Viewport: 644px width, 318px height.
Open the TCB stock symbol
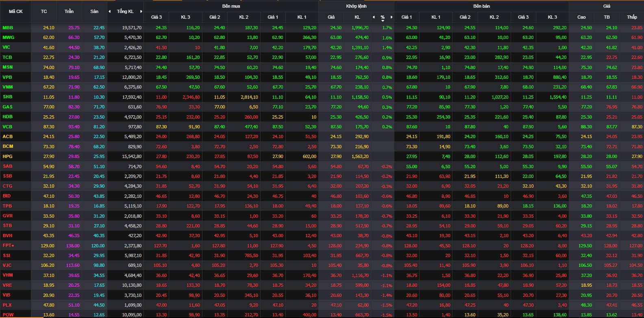click(x=7, y=57)
